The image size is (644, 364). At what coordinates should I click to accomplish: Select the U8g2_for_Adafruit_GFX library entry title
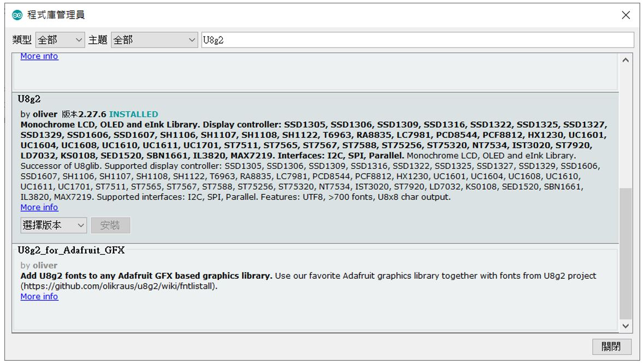click(71, 250)
